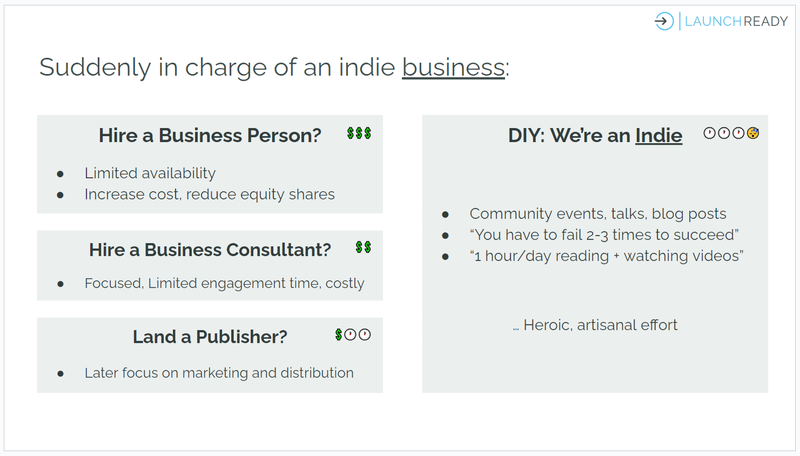Click the underlined "Indie" in the DIY heading

click(x=659, y=136)
